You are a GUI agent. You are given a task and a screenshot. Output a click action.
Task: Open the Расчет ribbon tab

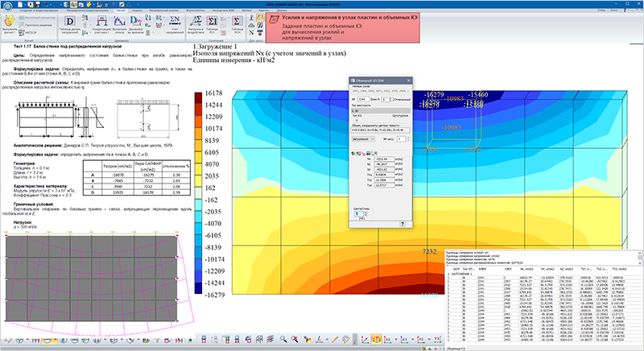click(x=122, y=10)
